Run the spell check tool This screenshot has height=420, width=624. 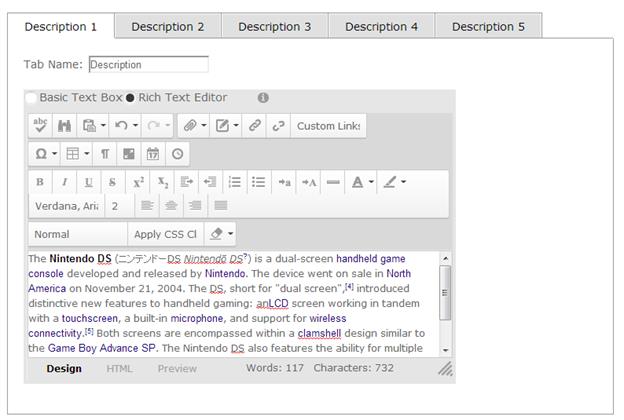click(x=40, y=126)
